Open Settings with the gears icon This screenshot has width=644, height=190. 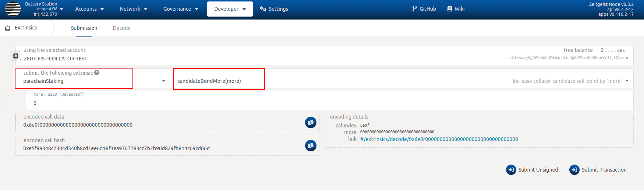click(274, 9)
